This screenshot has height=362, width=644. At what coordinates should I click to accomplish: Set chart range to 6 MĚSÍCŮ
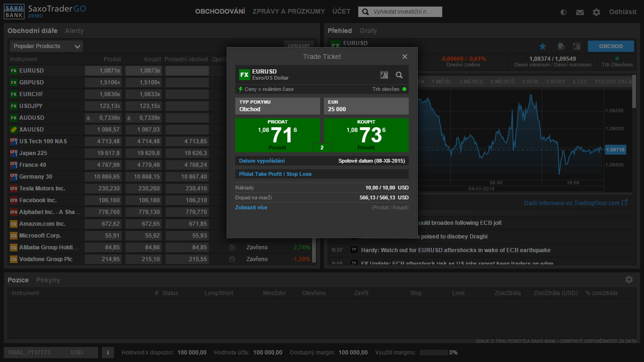click(x=503, y=82)
